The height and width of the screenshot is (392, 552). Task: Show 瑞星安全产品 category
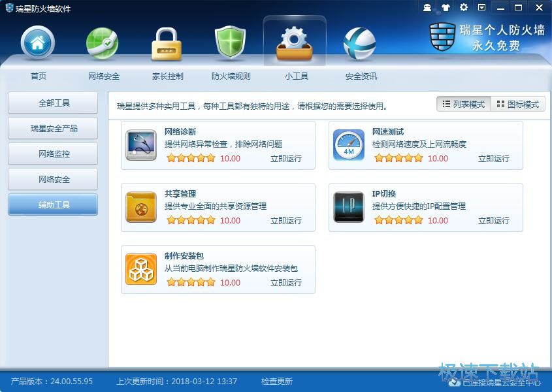[x=53, y=128]
